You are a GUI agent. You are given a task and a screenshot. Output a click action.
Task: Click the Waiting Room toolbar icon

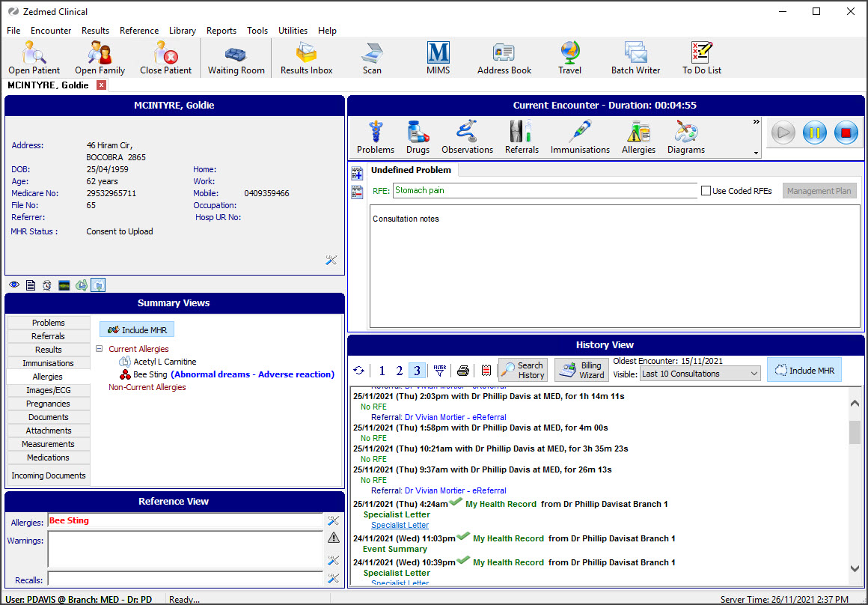point(236,56)
